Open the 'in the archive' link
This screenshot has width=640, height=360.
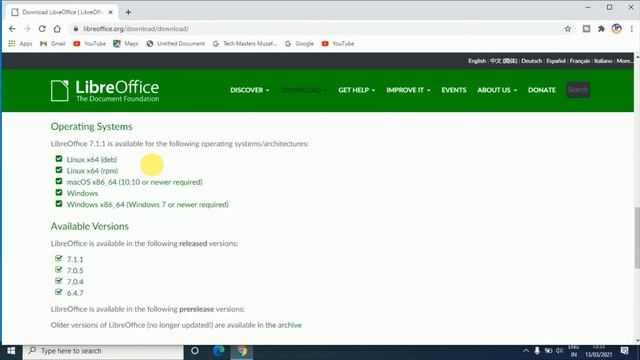click(279, 325)
